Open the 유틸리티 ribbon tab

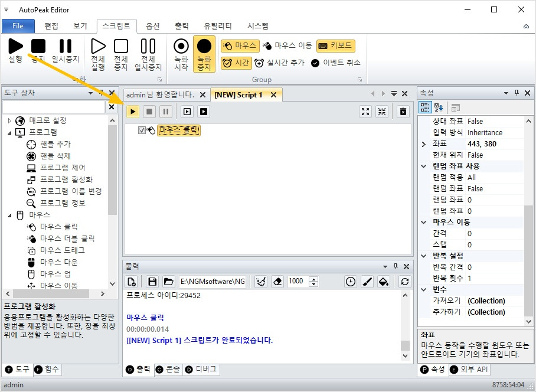tap(218, 26)
